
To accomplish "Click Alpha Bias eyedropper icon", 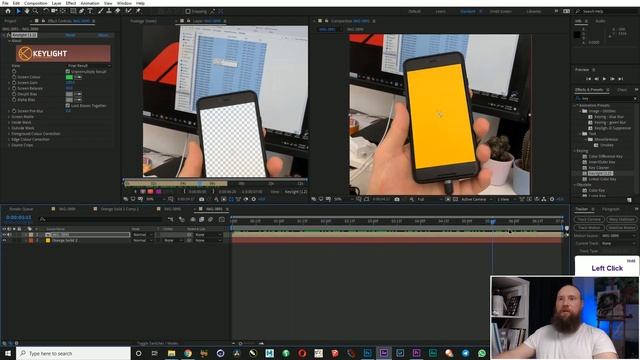I will pyautogui.click(x=78, y=100).
